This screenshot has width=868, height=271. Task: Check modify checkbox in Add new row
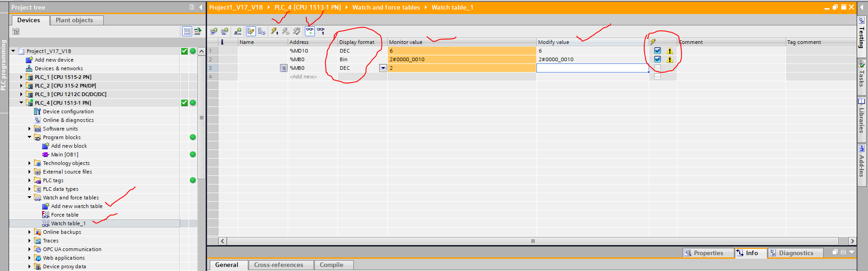(x=657, y=77)
